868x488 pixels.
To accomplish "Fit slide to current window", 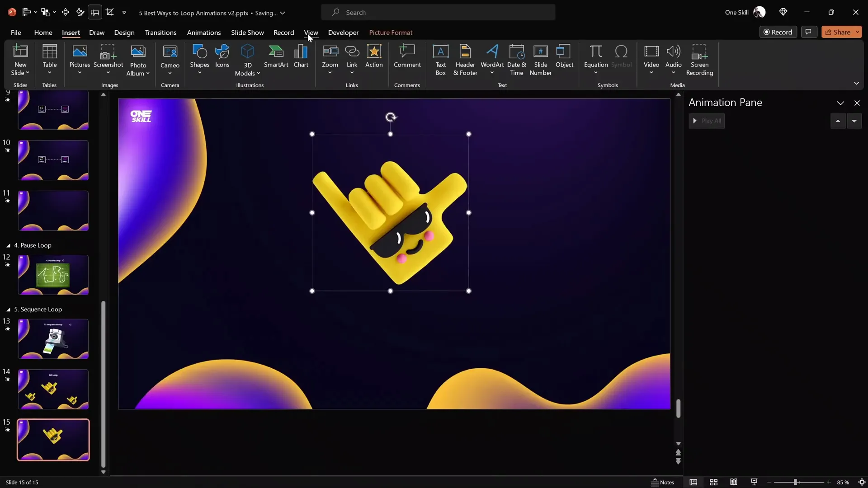I will click(x=862, y=482).
